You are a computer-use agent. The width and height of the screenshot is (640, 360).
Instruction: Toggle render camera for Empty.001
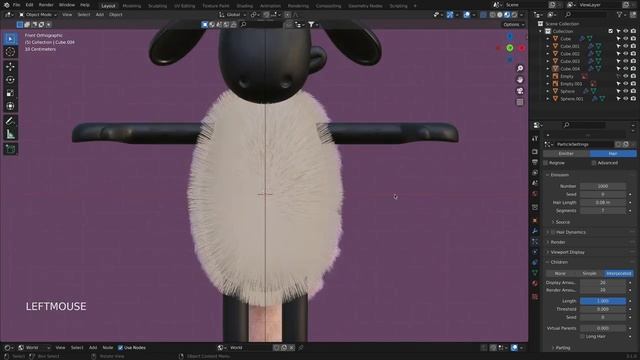click(633, 84)
